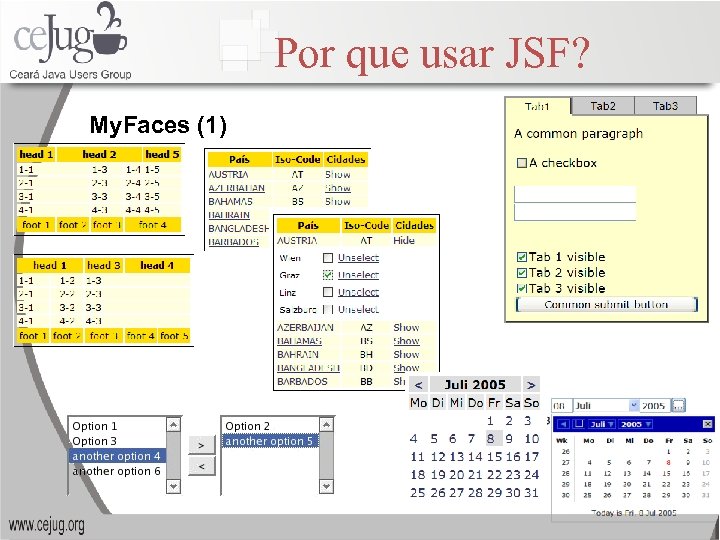Viewport: 720px width, 540px height.
Task: Click scroll-up arrow of the Option 2 listbox
Action: pos(326,425)
